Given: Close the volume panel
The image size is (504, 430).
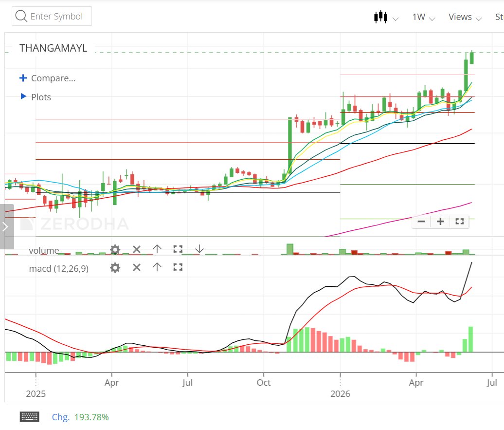Looking at the screenshot, I should pos(137,249).
